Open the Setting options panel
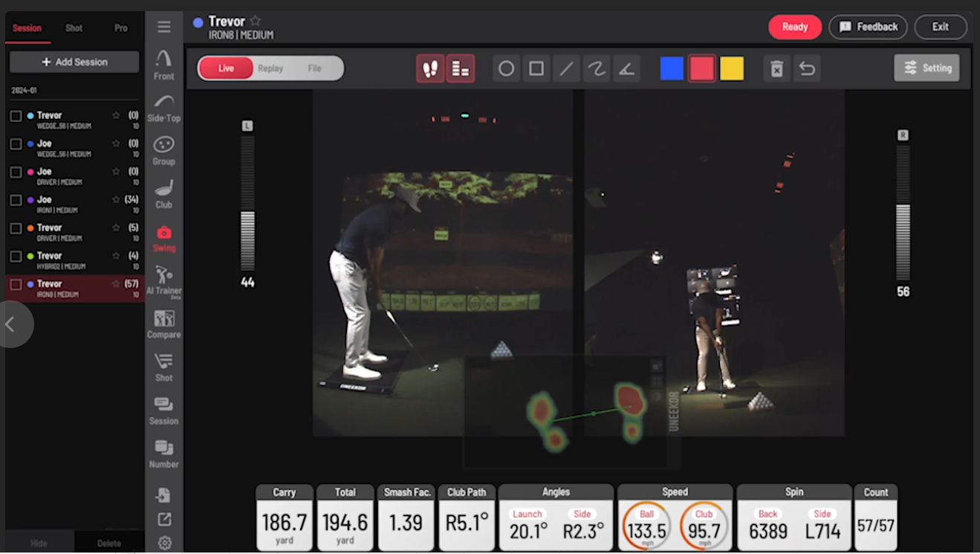Viewport: 980px width, 554px height. 927,68
